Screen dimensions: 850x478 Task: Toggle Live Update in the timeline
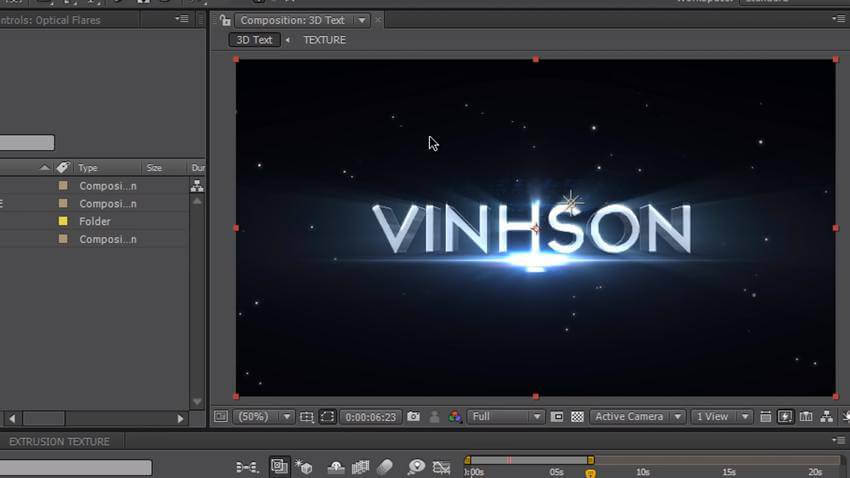tap(279, 467)
